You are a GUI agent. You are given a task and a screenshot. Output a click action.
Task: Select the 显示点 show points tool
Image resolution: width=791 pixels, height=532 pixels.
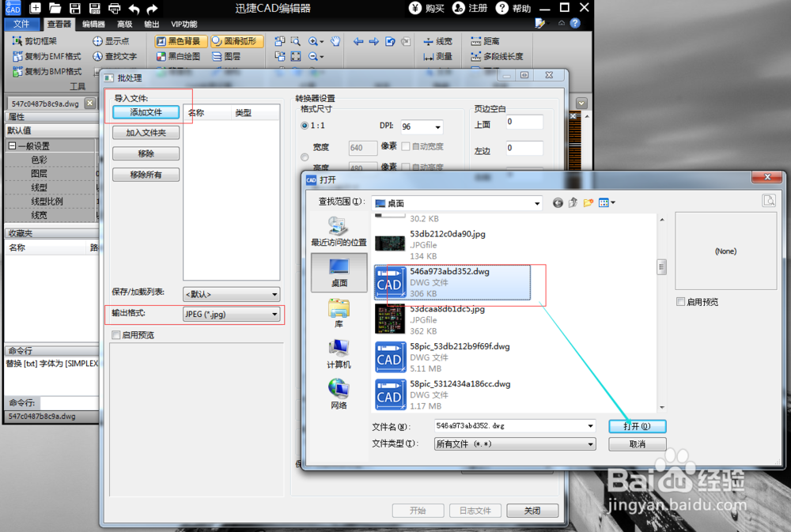coord(111,41)
